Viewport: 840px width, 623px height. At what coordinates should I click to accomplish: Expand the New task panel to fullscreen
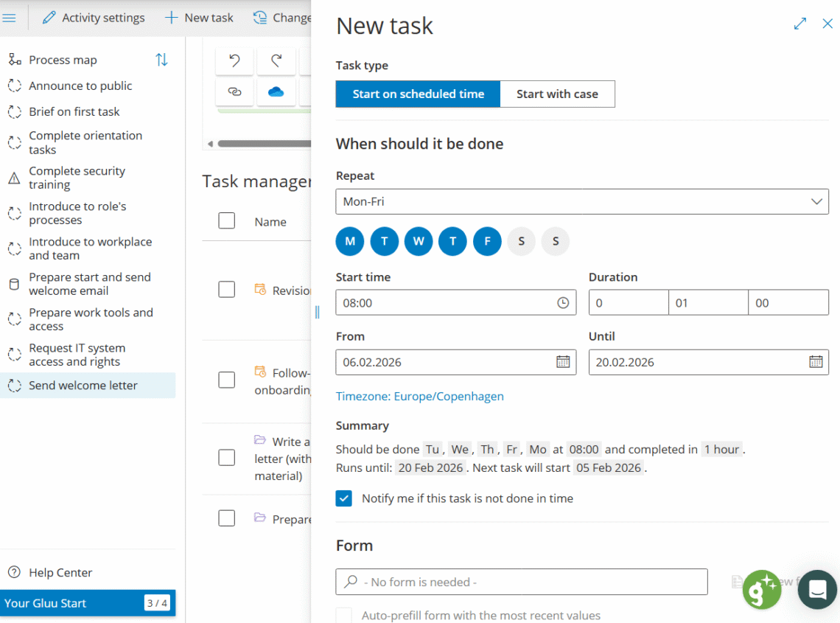tap(800, 24)
